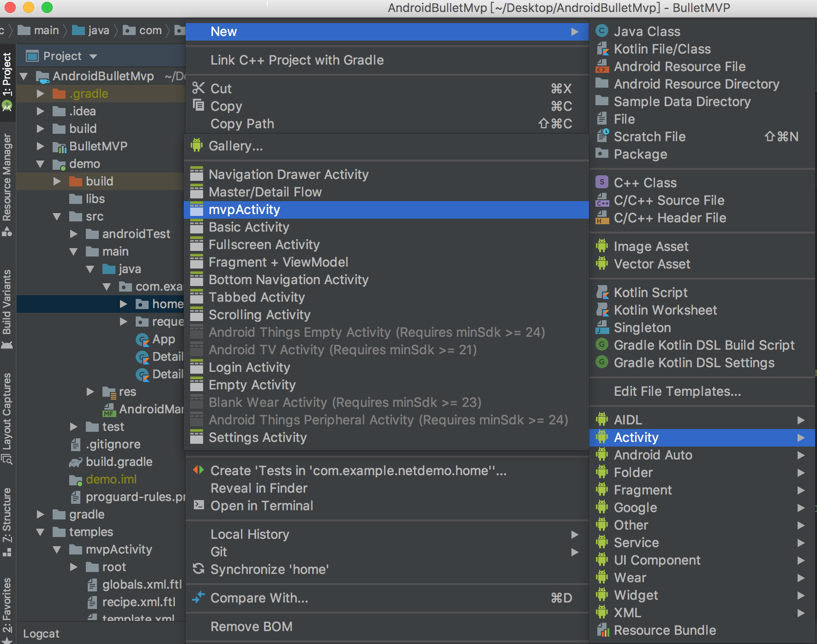The height and width of the screenshot is (644, 817).
Task: Open the 7: Structure side tab
Action: click(x=7, y=521)
